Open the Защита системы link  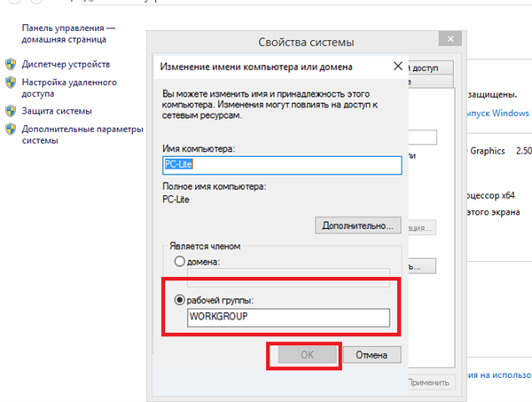(x=57, y=111)
